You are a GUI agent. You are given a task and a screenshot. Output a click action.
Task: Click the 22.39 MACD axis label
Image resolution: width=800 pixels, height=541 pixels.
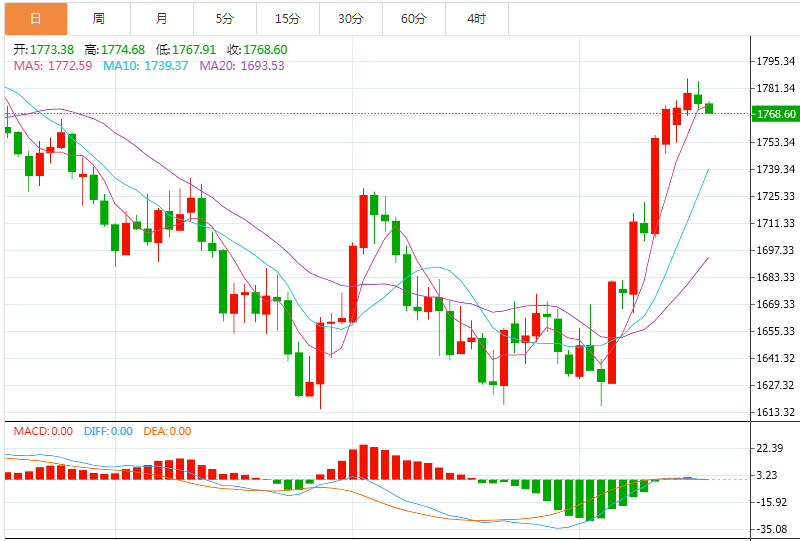point(770,448)
